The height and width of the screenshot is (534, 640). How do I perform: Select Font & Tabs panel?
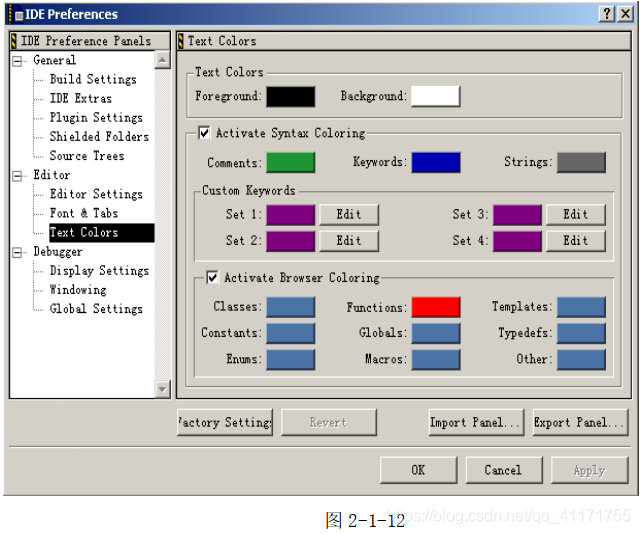click(x=84, y=213)
